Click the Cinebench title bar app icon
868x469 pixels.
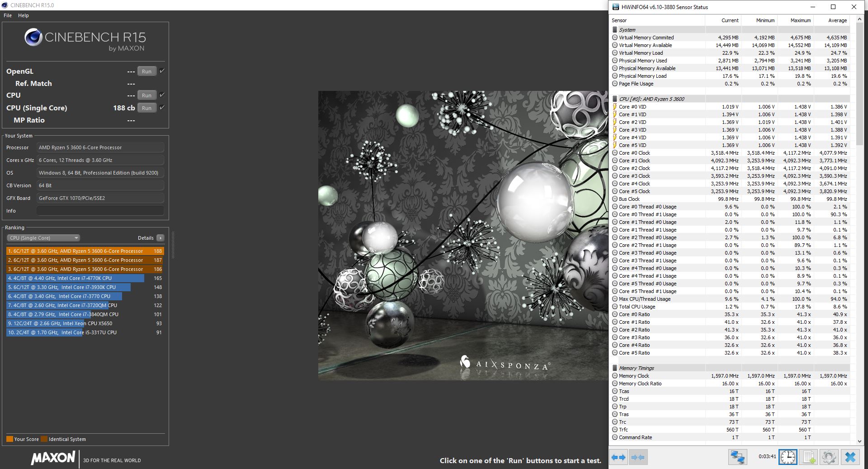pos(5,5)
